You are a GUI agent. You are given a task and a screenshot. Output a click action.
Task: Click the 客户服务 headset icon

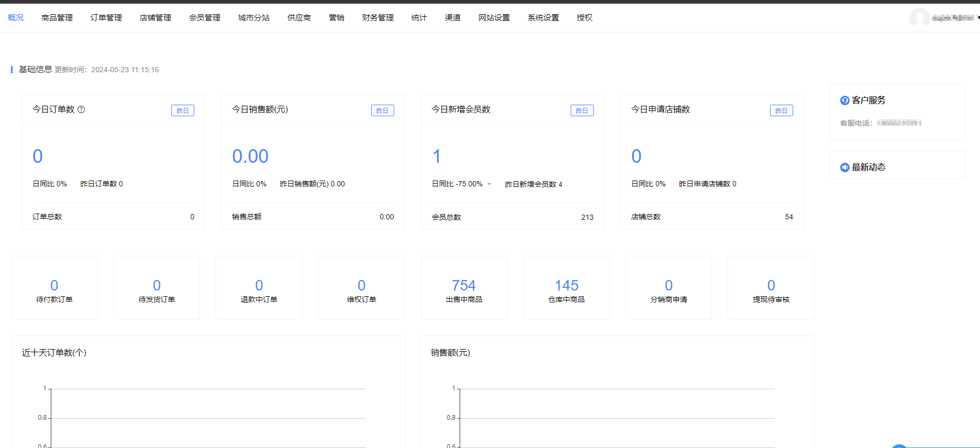tap(845, 100)
